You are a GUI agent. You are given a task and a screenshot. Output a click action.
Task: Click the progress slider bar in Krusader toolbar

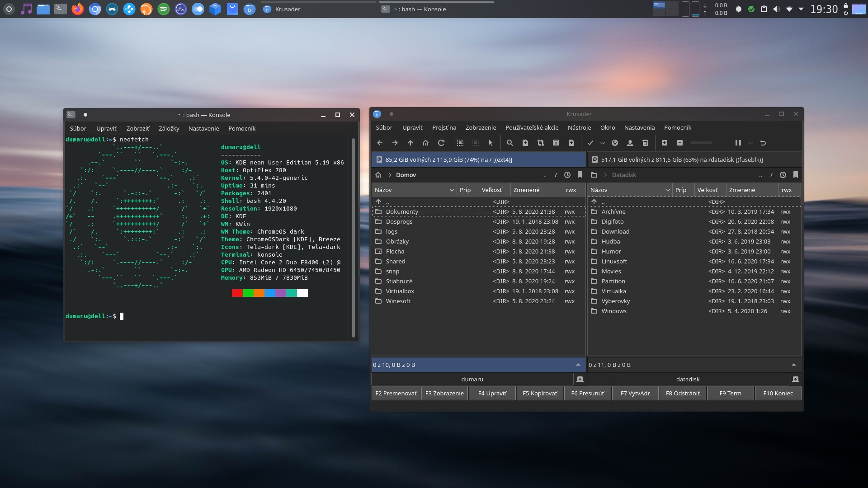[x=701, y=143]
